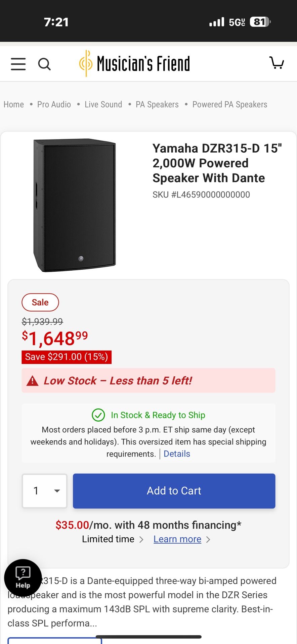Select Home in the breadcrumb trail
Viewport: 297px width, 644px height.
pos(13,104)
